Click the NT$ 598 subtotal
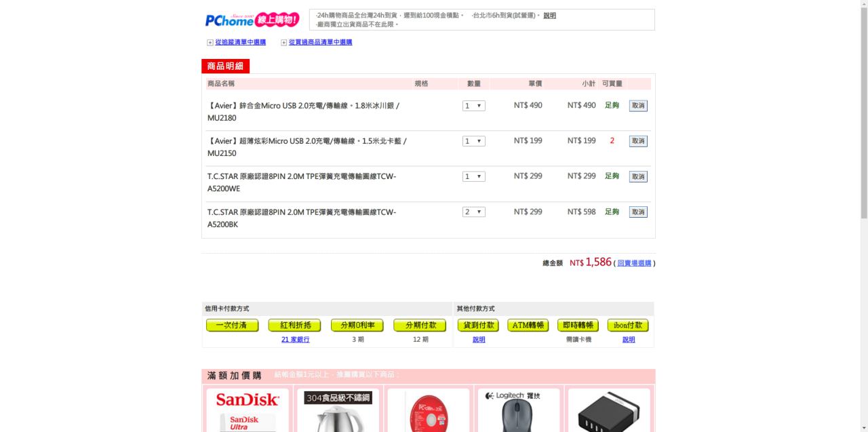Viewport: 868px width, 432px height. click(x=582, y=212)
